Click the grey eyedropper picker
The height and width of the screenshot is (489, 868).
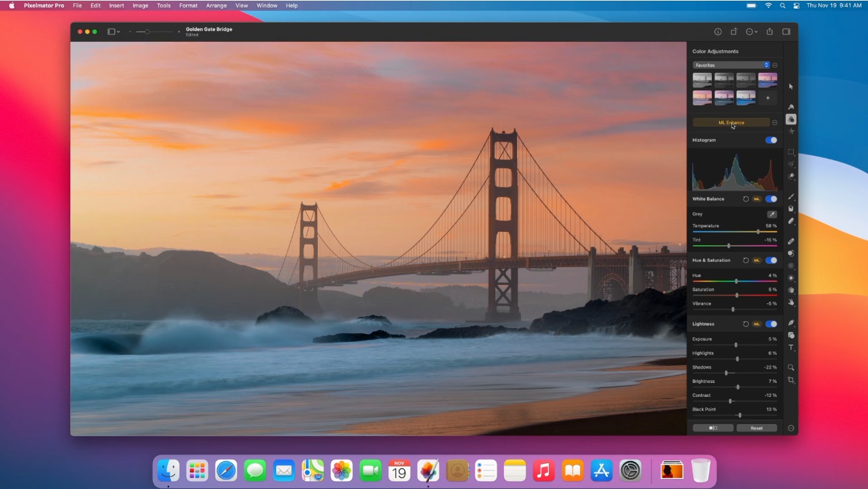771,214
